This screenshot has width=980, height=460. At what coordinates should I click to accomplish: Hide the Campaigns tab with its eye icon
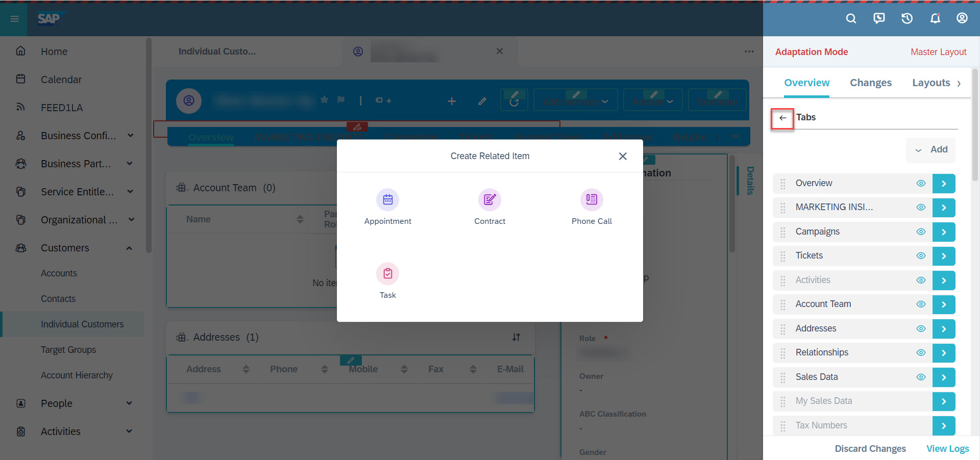pyautogui.click(x=921, y=232)
